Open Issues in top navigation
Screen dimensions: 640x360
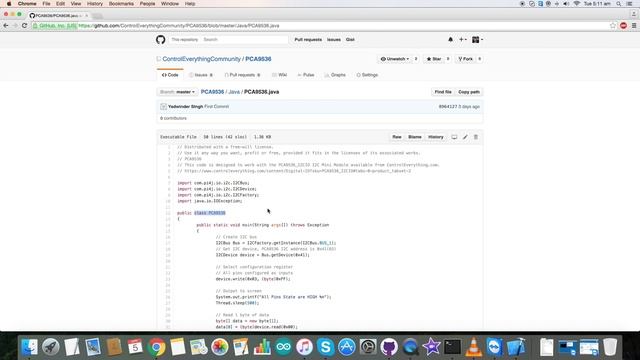333,40
